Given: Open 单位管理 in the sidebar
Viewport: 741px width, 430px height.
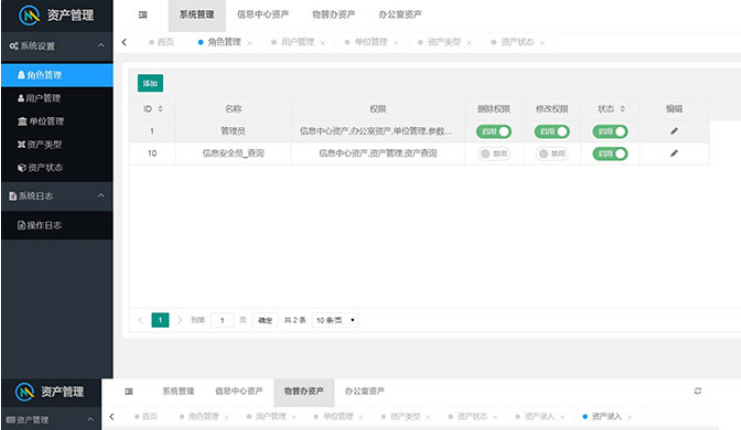Looking at the screenshot, I should point(57,121).
